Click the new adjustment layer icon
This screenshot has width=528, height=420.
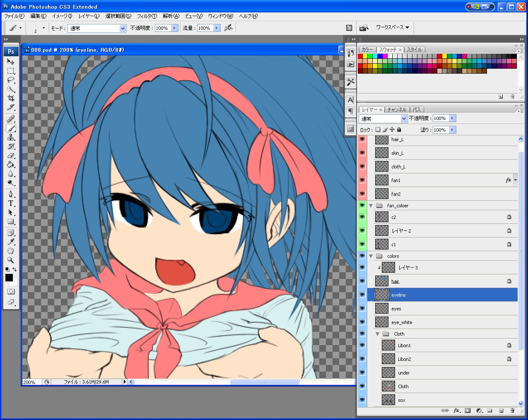click(x=479, y=410)
